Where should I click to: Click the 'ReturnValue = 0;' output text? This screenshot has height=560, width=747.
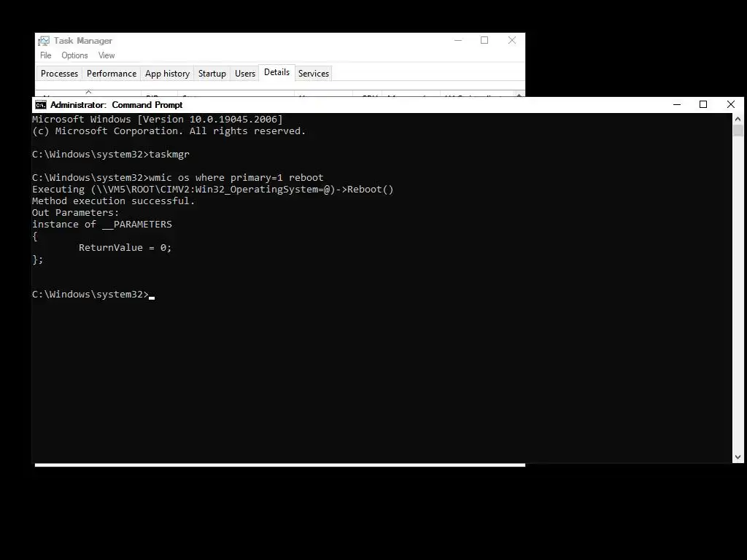125,248
